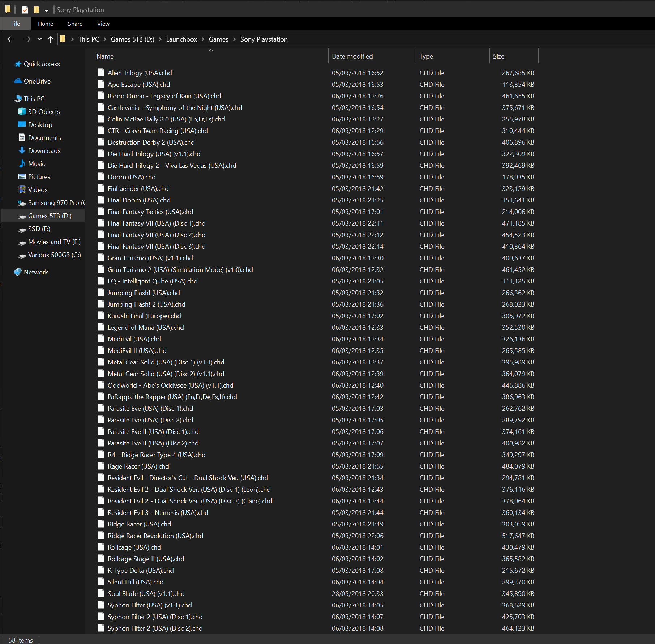Select Oddworld - Abe's Oddysee file name
Viewport: 655px width, 644px height.
point(171,385)
